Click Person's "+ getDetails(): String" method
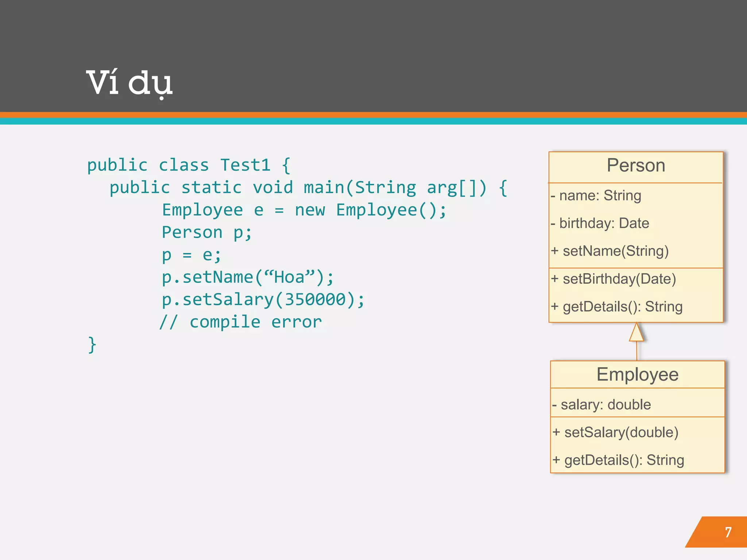 point(617,307)
